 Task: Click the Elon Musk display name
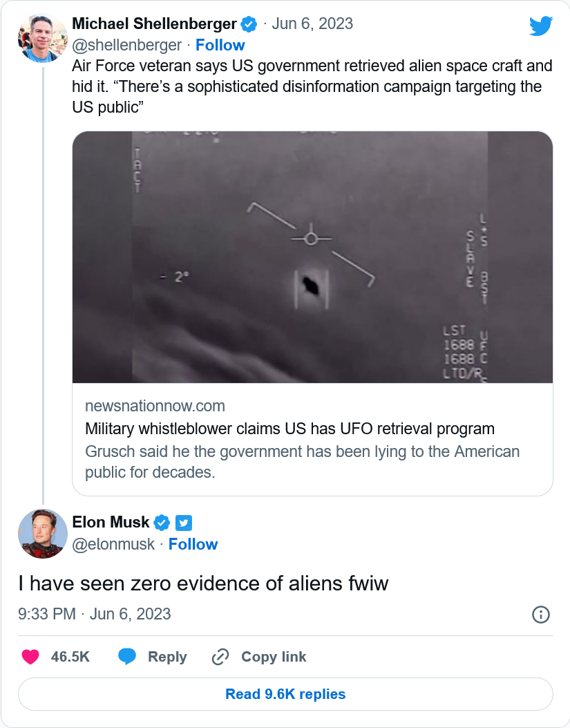point(111,522)
